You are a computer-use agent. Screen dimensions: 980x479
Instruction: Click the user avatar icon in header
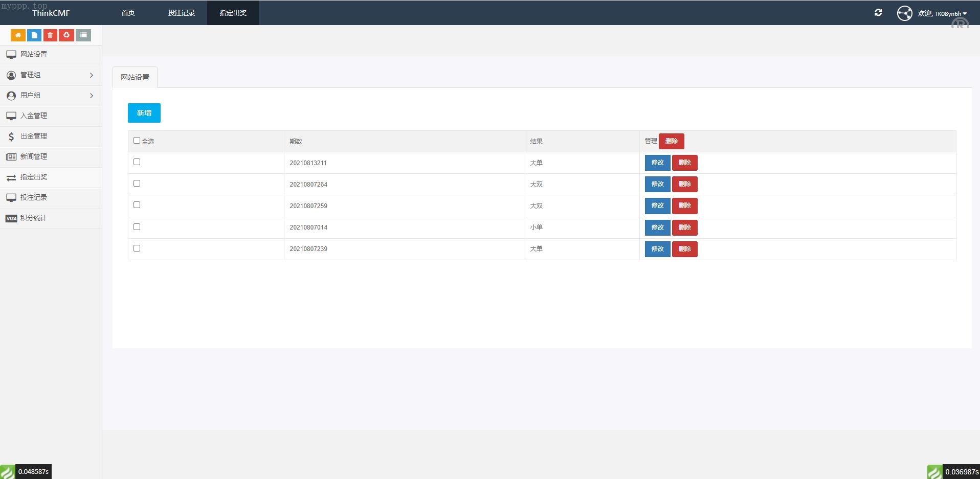[904, 13]
